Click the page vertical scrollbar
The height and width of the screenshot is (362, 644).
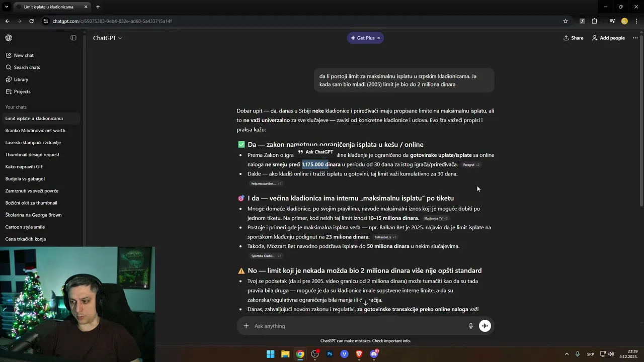tap(641, 120)
